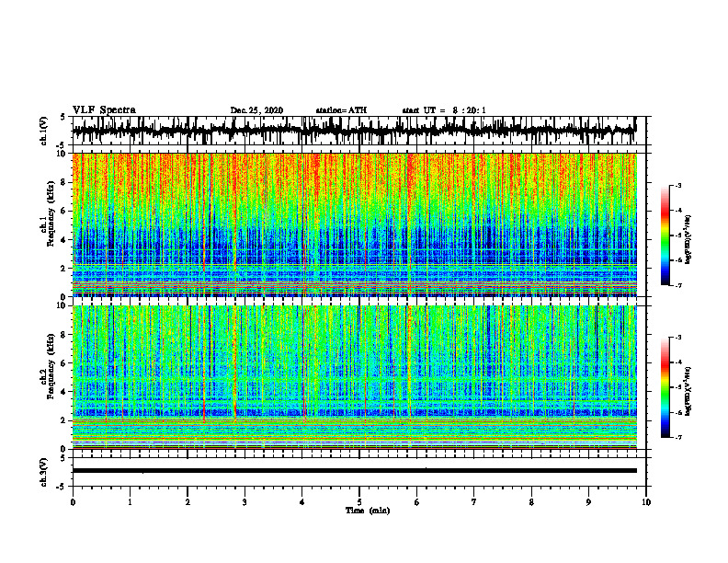Click time axis tick label "1"

[x=130, y=502]
